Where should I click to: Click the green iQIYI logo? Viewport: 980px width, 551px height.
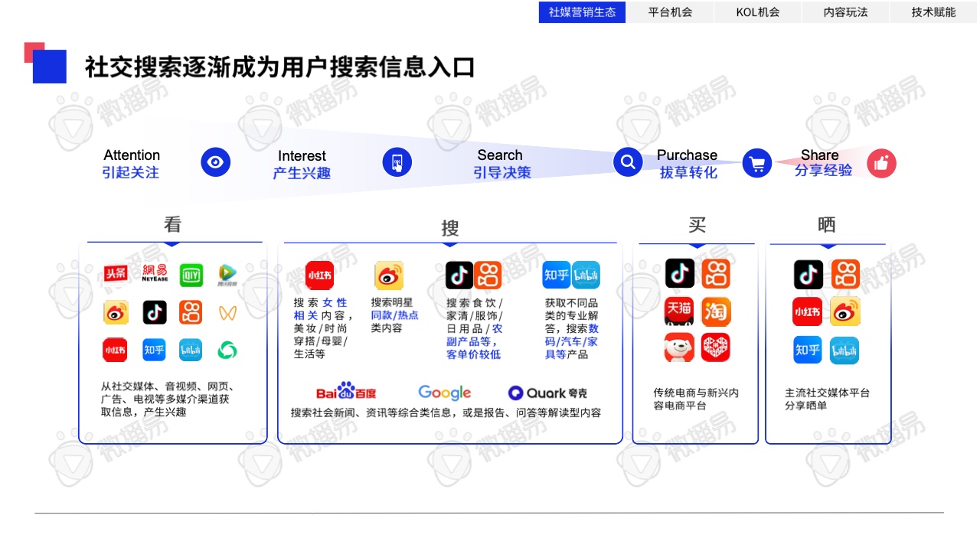point(191,274)
